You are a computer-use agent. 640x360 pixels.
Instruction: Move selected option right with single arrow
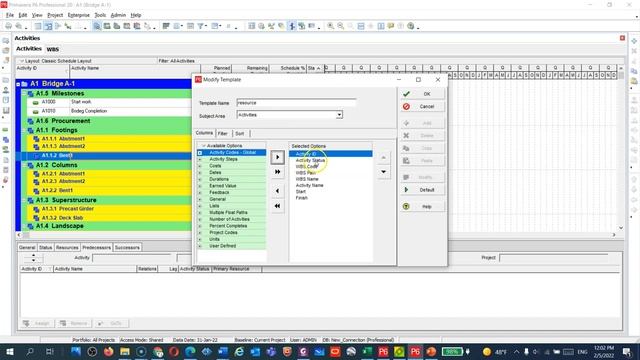click(x=278, y=157)
